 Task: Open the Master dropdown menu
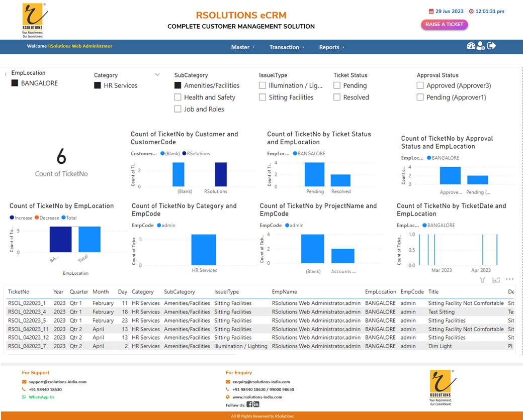coord(243,47)
